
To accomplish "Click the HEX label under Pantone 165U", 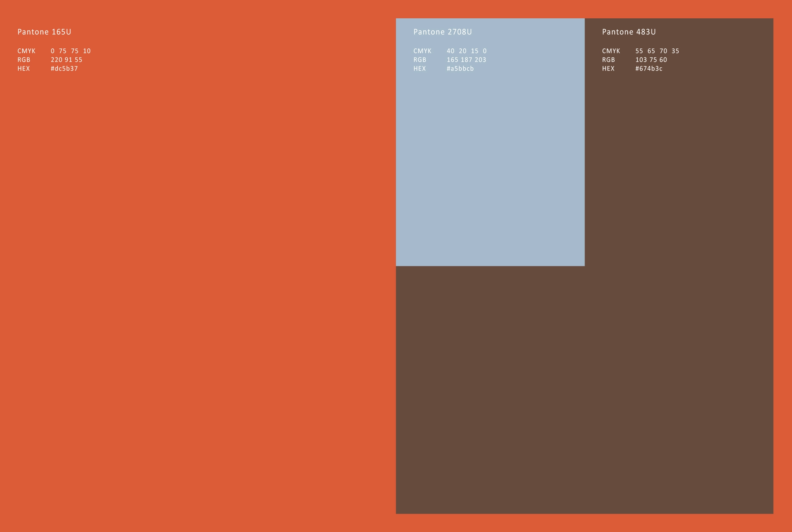I will [x=24, y=68].
